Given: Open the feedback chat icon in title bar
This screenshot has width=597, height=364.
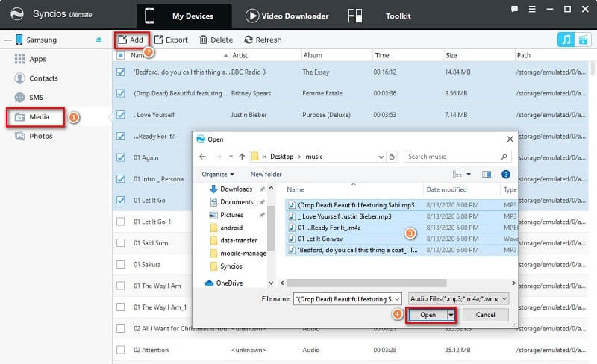Looking at the screenshot, I should click(x=514, y=9).
